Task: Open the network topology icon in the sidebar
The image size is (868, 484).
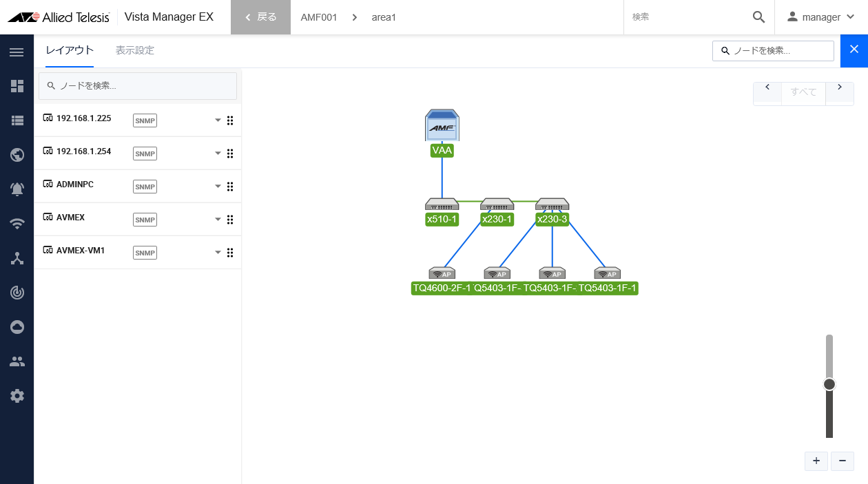Action: (17, 258)
